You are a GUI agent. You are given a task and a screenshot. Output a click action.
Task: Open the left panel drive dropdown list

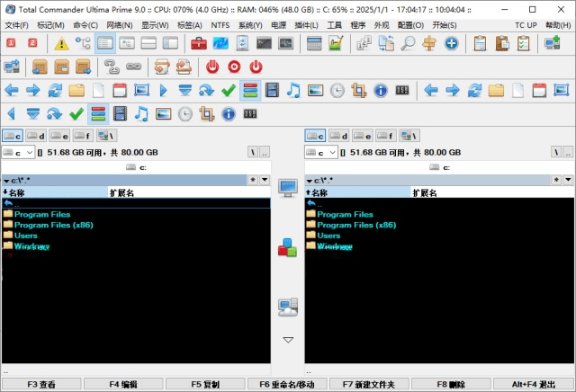(x=18, y=153)
